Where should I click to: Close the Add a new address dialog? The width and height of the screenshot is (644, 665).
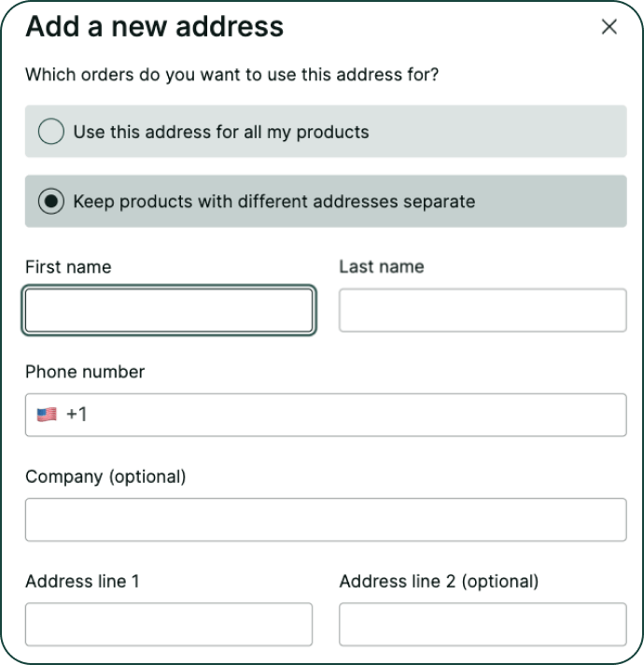pyautogui.click(x=609, y=27)
